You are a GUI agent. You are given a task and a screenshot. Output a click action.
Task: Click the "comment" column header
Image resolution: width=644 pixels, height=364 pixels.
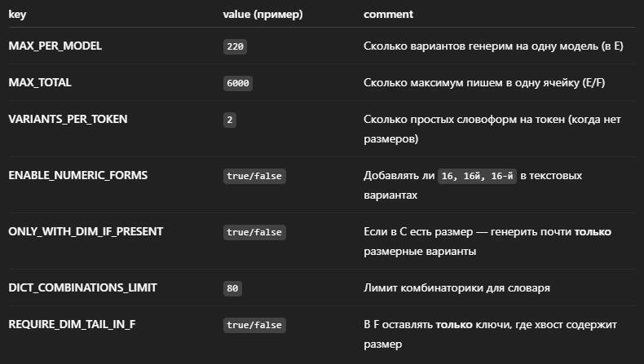pos(388,14)
